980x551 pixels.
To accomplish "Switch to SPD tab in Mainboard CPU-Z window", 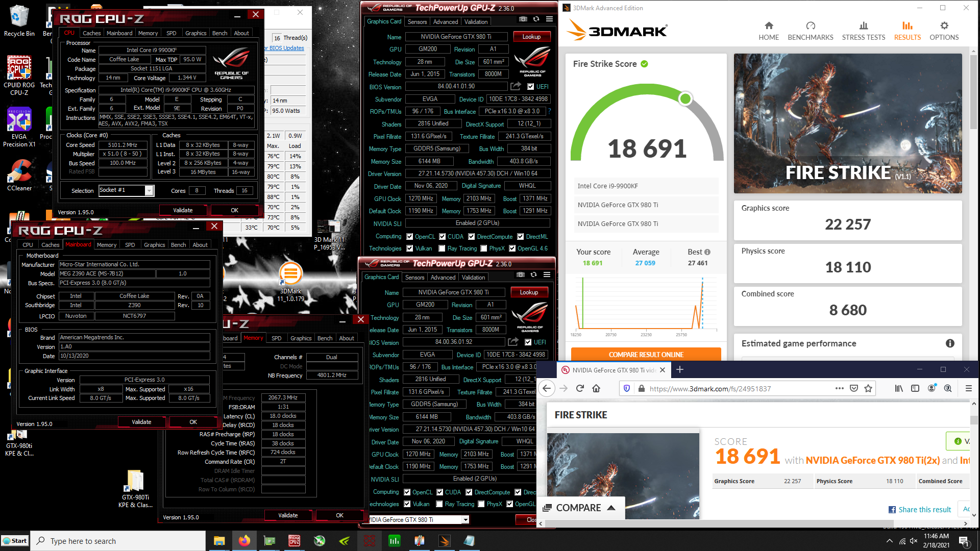I will [x=130, y=245].
